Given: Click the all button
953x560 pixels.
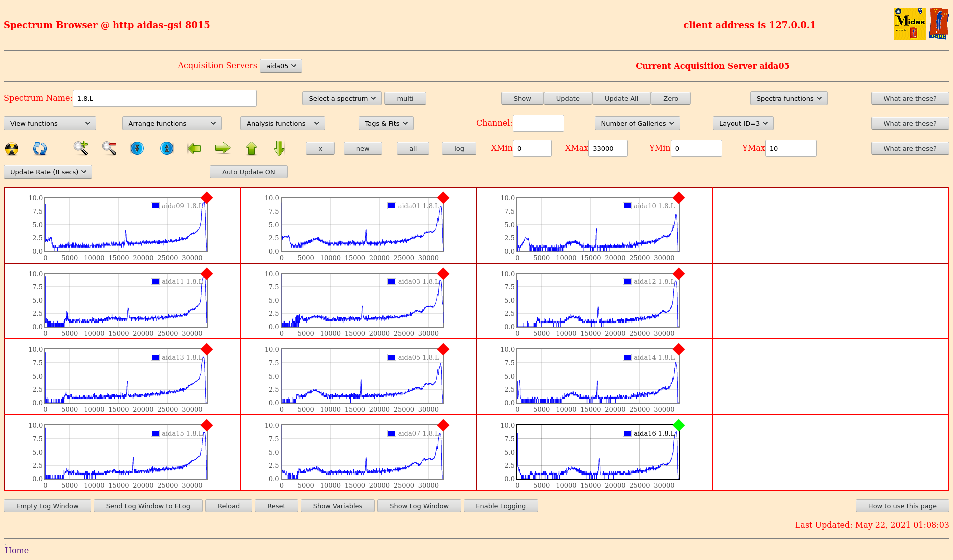Looking at the screenshot, I should pyautogui.click(x=413, y=148).
